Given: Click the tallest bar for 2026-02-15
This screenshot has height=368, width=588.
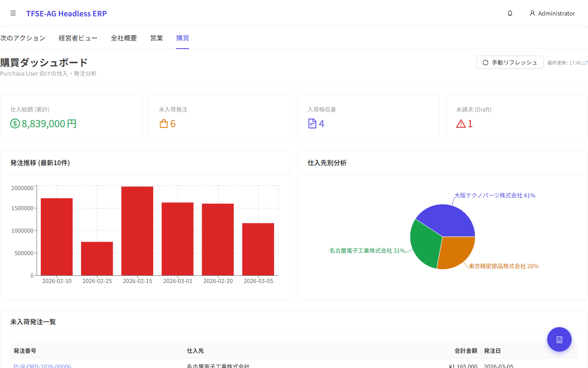Looking at the screenshot, I should click(x=137, y=231).
